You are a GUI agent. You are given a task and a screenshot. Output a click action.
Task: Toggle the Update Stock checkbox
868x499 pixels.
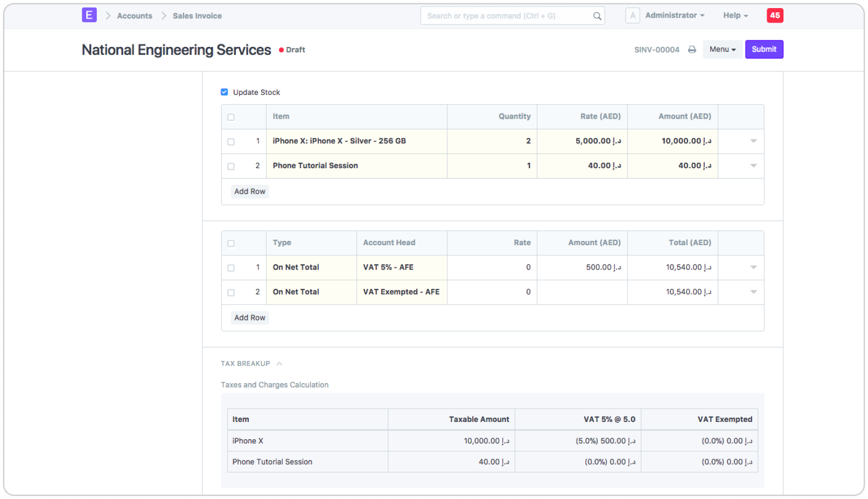coord(225,92)
